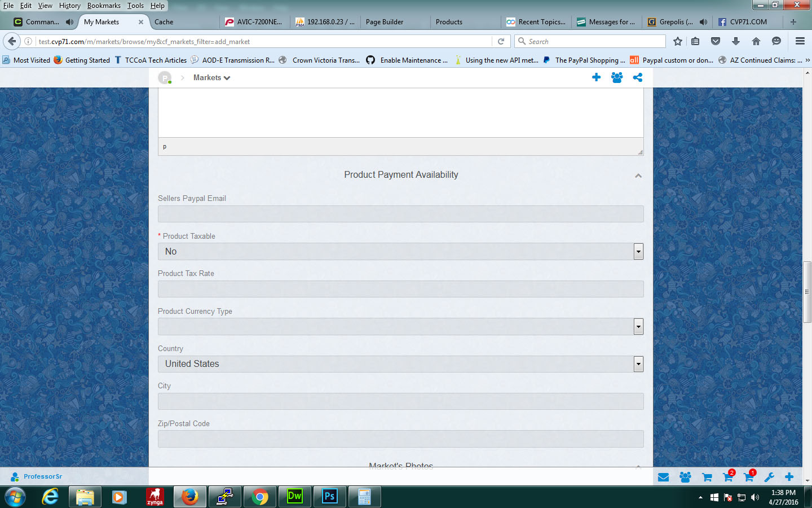Image resolution: width=812 pixels, height=508 pixels.
Task: Open the cart icon with badge 2
Action: pos(728,476)
